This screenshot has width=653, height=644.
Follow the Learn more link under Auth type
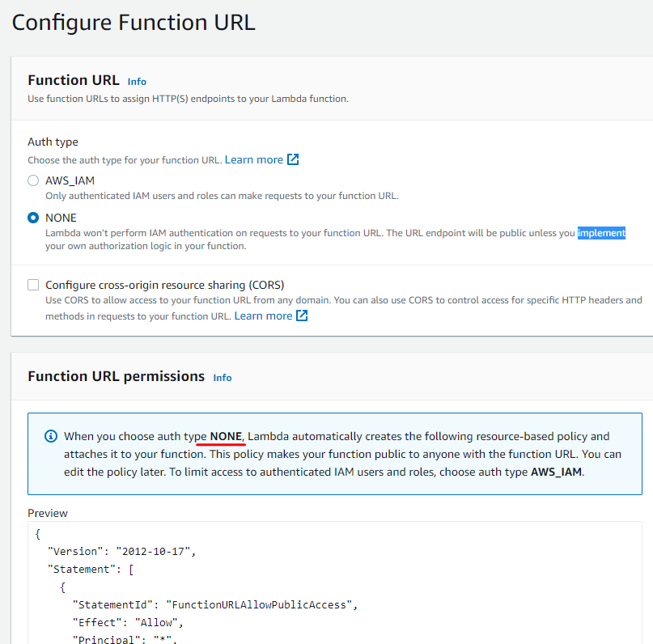pos(253,160)
